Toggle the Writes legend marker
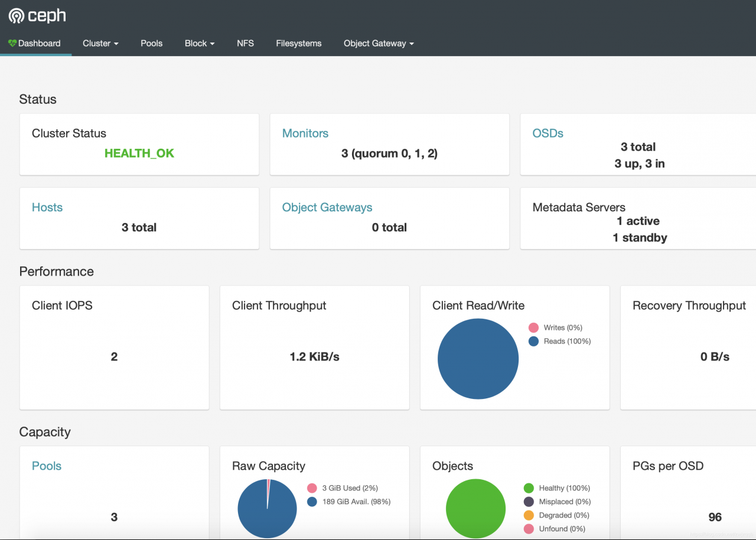 [533, 328]
